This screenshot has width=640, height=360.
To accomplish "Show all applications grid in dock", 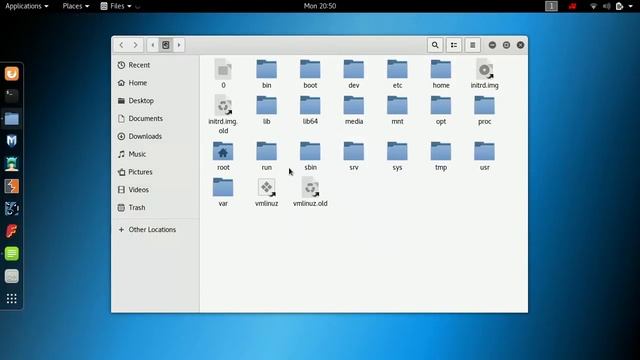I will (12, 298).
